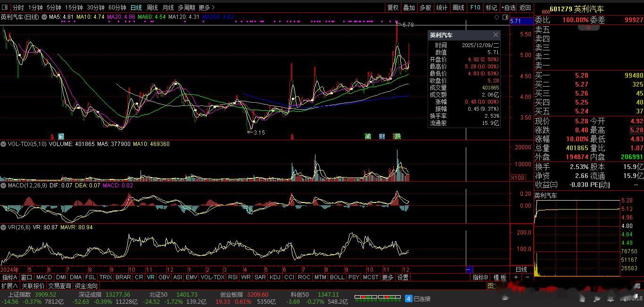Click the blue connection status icon
The width and height of the screenshot is (644, 307).
point(409,299)
